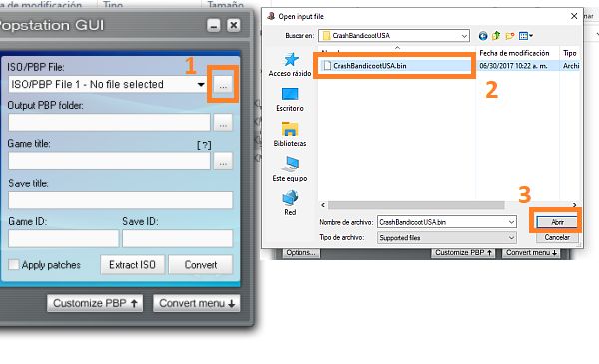Click into the Game ID input field
599x364 pixels.
[64, 238]
